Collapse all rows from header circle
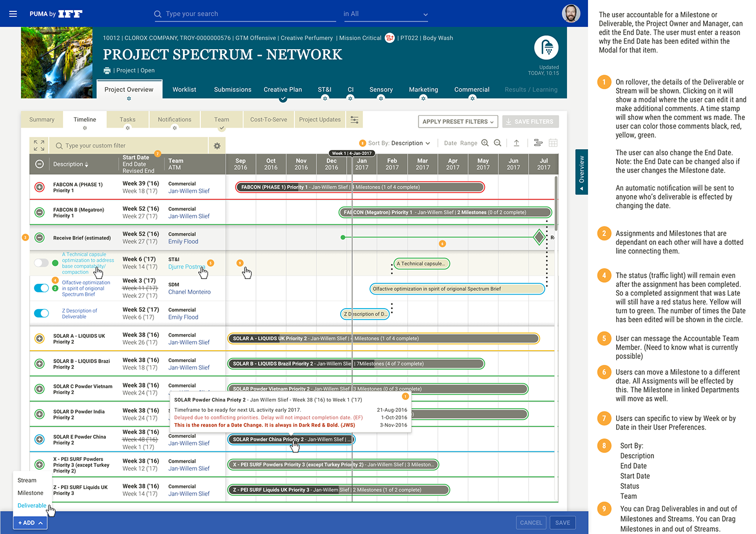This screenshot has width=756, height=534. pyautogui.click(x=39, y=164)
